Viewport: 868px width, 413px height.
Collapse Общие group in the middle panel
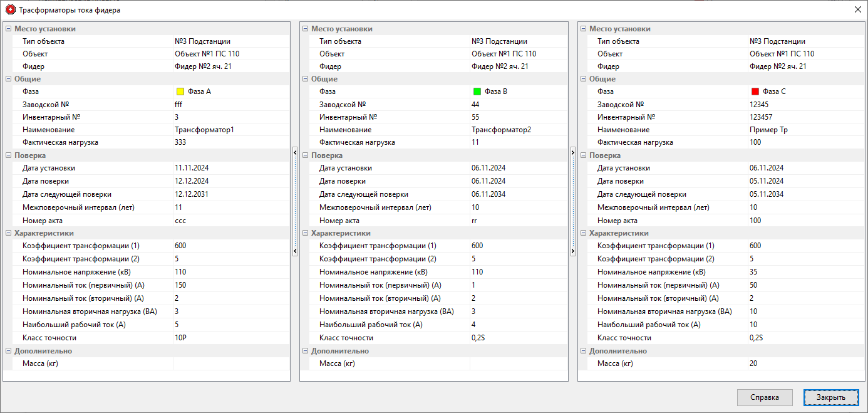pyautogui.click(x=305, y=79)
